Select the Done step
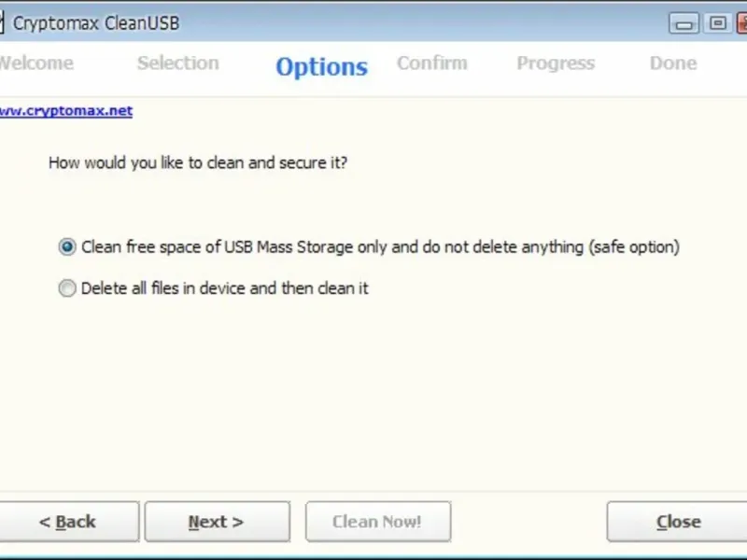This screenshot has width=747, height=560. click(673, 63)
